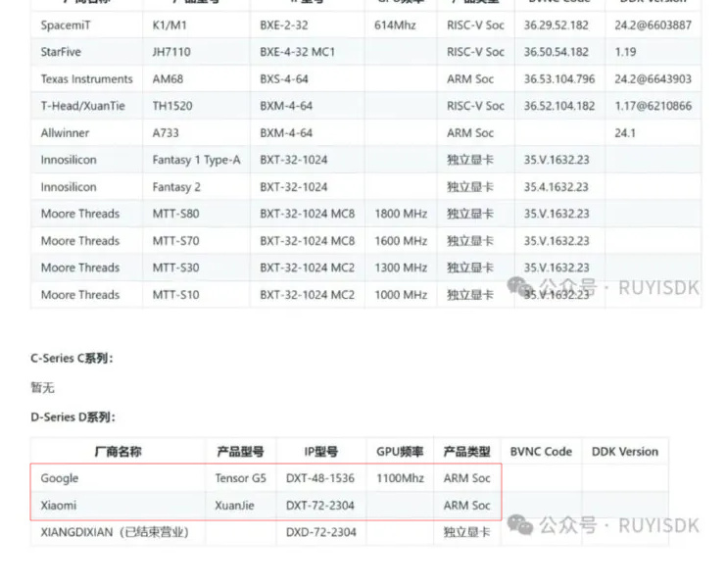Select the T-Head/XuanTie vendor cell
Screen dimensions: 727x588
tap(83, 106)
